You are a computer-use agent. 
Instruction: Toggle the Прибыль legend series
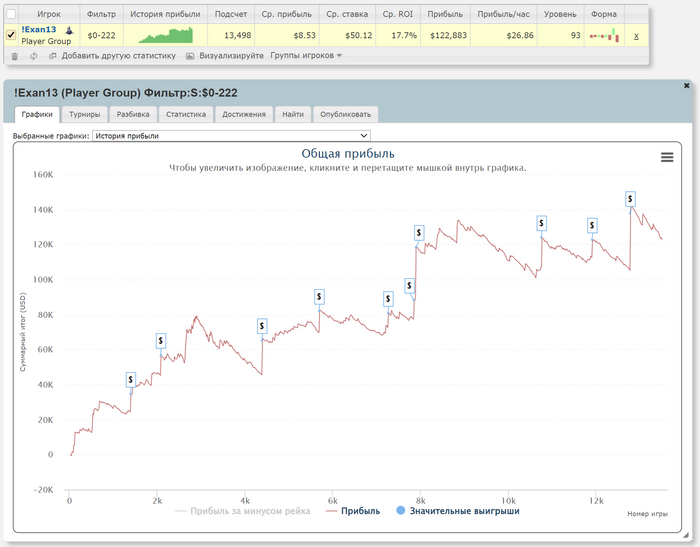pos(353,511)
